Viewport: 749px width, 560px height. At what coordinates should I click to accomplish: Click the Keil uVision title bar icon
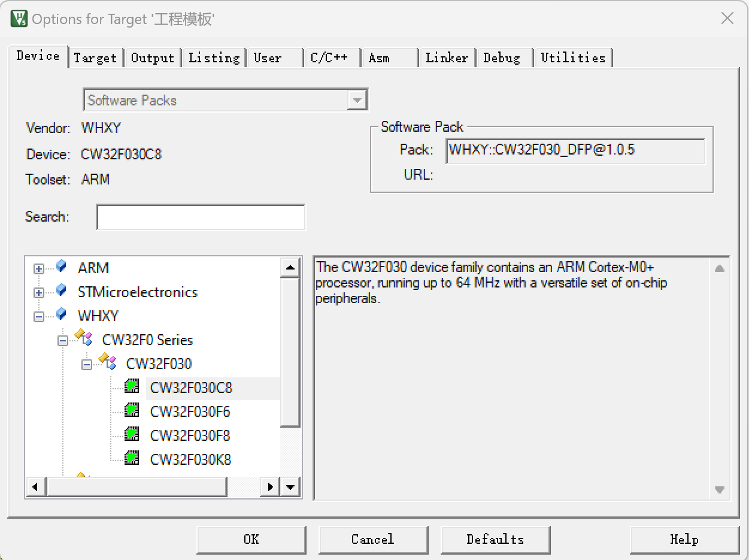point(19,19)
